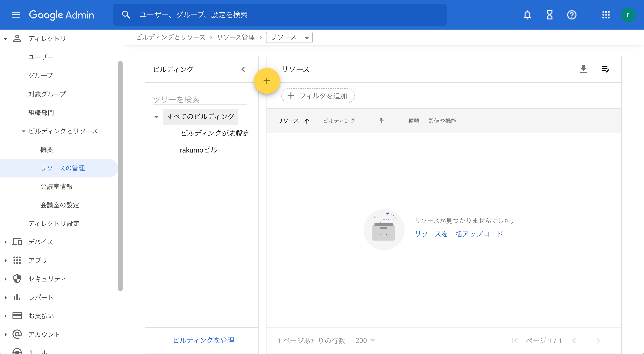
Task: Click the リソースを一括アップロード link
Action: click(459, 234)
